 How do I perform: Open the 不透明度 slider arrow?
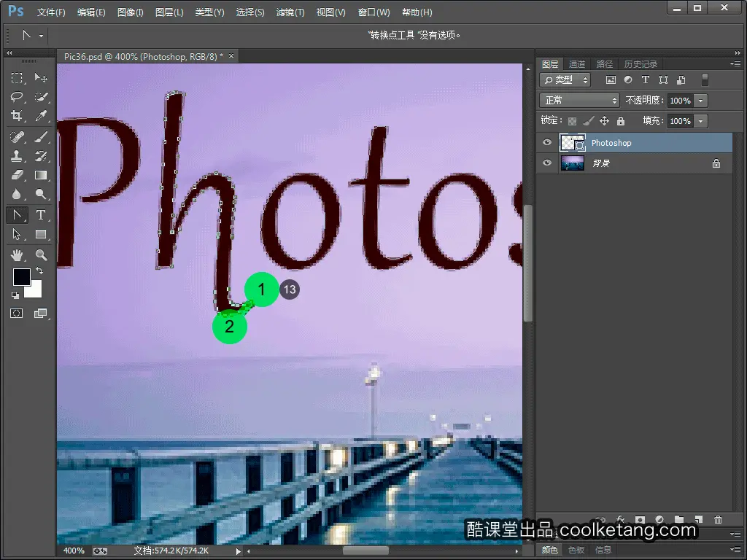click(x=700, y=101)
